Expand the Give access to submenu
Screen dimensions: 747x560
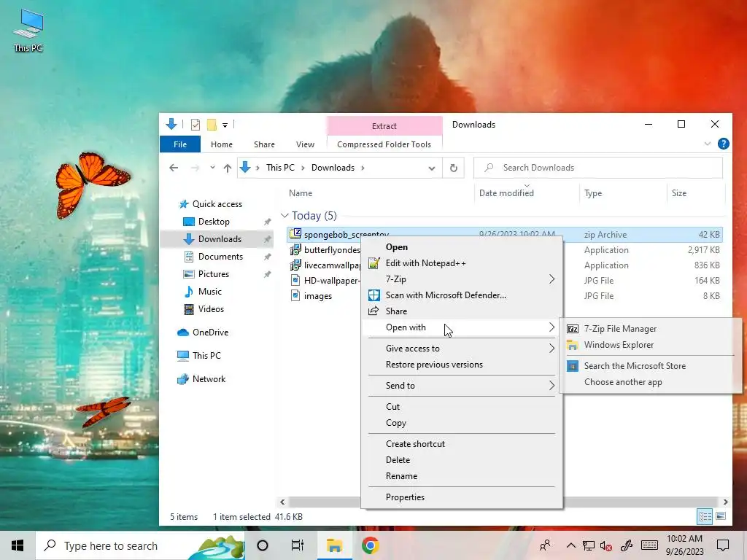[462, 349]
